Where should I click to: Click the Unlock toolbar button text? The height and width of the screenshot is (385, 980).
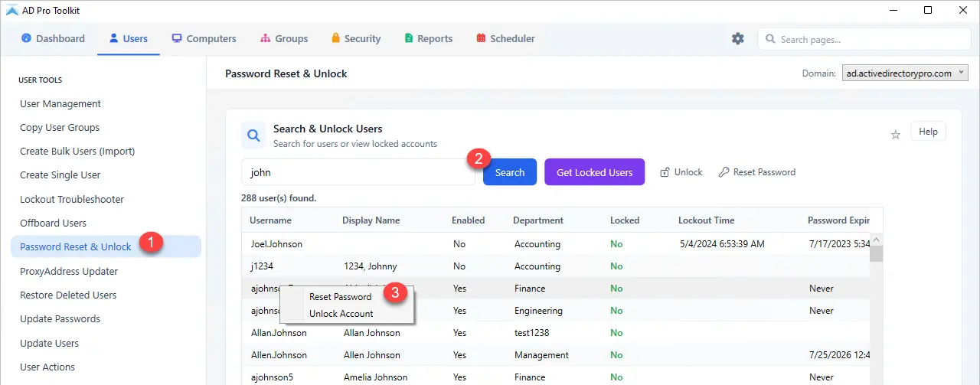click(688, 172)
